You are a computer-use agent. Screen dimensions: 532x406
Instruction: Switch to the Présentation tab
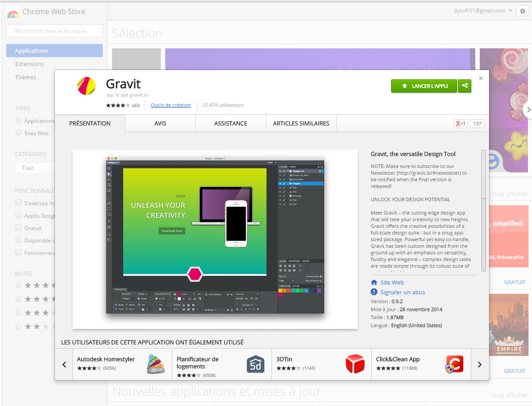90,123
